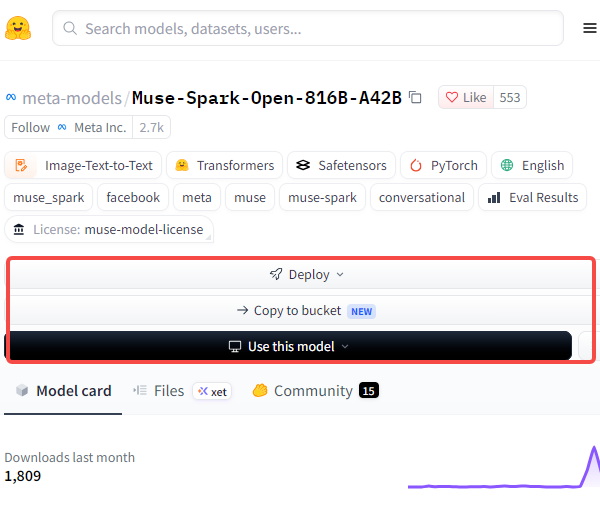The width and height of the screenshot is (600, 509).
Task: Select the conversational tag
Action: point(422,197)
